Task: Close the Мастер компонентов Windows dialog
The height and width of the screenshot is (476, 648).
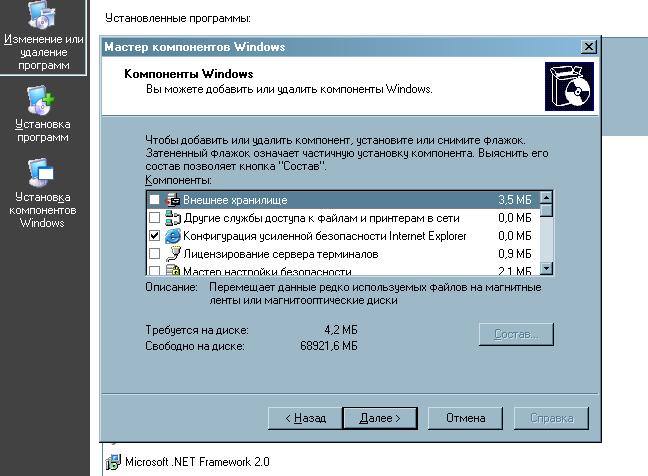Action: click(588, 47)
